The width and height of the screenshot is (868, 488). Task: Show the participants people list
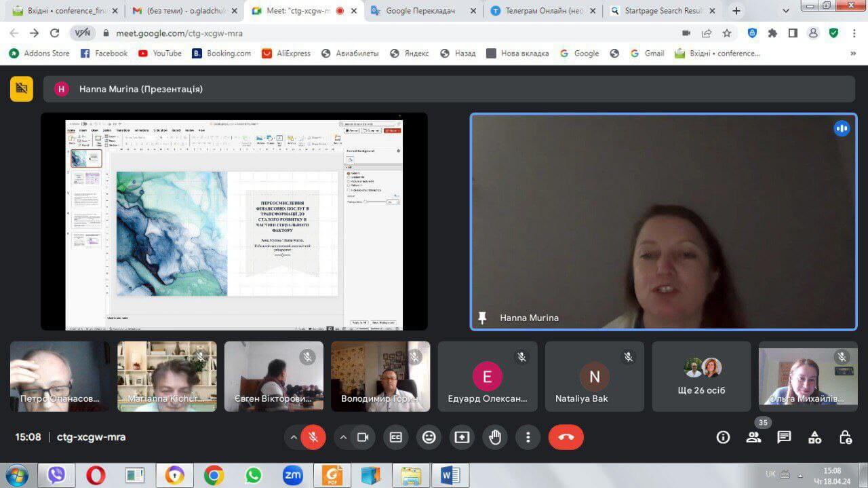click(753, 437)
